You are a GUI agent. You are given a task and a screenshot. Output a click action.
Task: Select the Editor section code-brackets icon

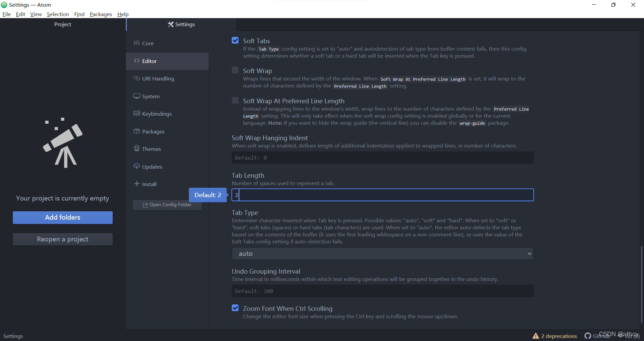pyautogui.click(x=137, y=61)
